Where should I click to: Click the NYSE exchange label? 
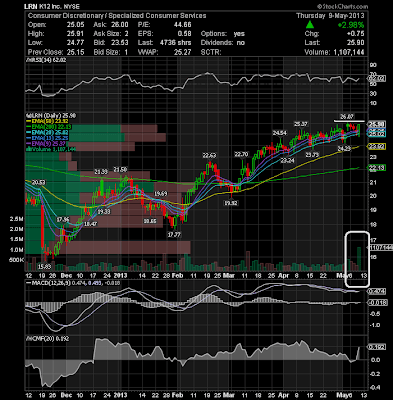click(x=72, y=6)
